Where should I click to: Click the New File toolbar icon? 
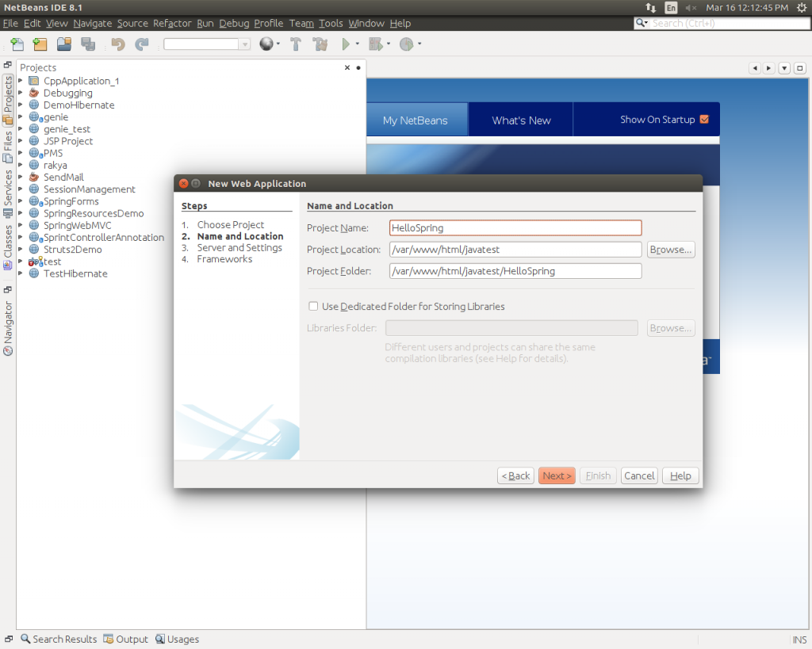pos(17,44)
